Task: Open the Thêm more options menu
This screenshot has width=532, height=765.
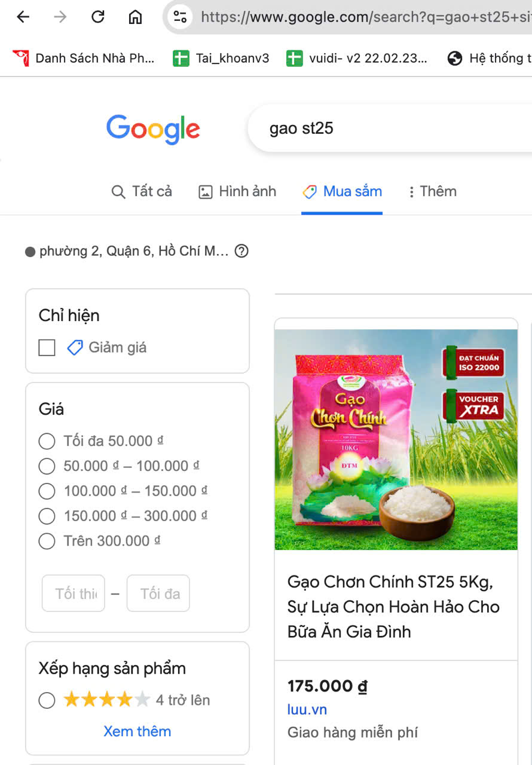Action: pos(432,191)
